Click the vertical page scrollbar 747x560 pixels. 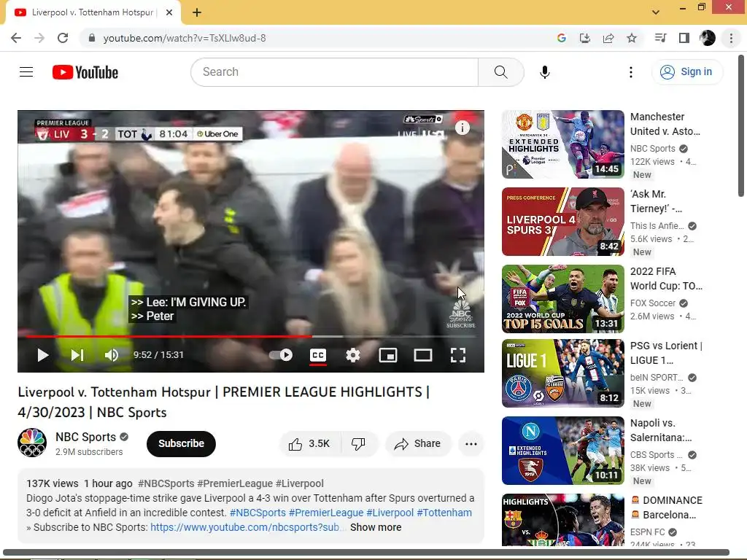[x=741, y=126]
